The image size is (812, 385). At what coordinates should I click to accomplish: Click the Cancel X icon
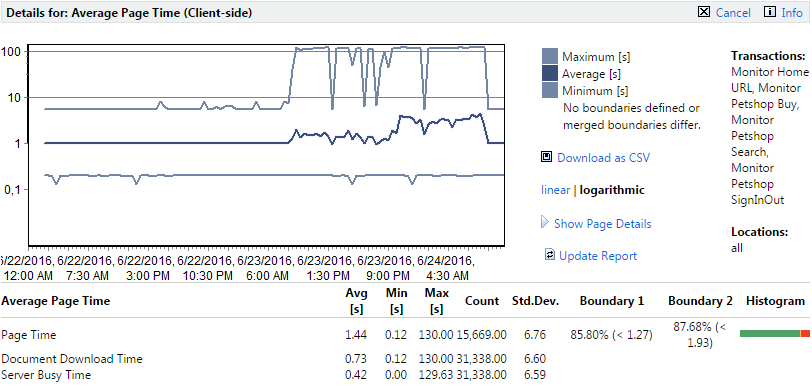[704, 12]
